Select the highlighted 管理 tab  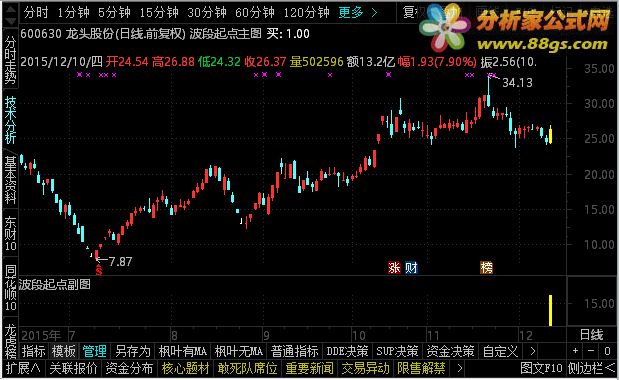coord(94,351)
